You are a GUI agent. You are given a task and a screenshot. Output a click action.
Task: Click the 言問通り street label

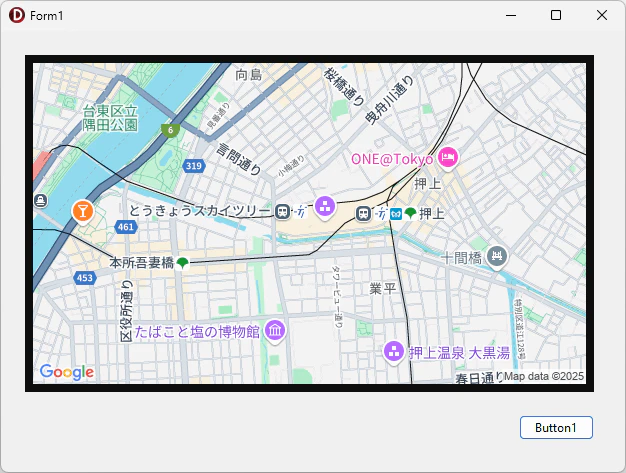pyautogui.click(x=239, y=160)
